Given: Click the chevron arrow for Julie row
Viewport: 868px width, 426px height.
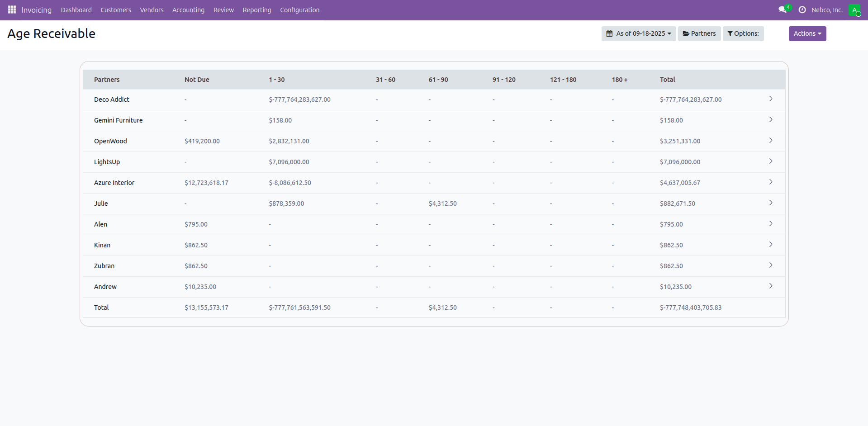Looking at the screenshot, I should [771, 203].
